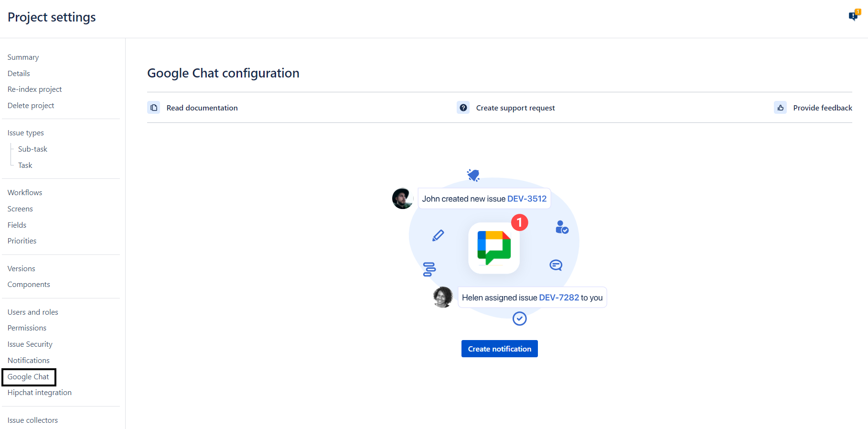
Task: Click the Provide feedback thumbs-up icon
Action: pyautogui.click(x=780, y=108)
